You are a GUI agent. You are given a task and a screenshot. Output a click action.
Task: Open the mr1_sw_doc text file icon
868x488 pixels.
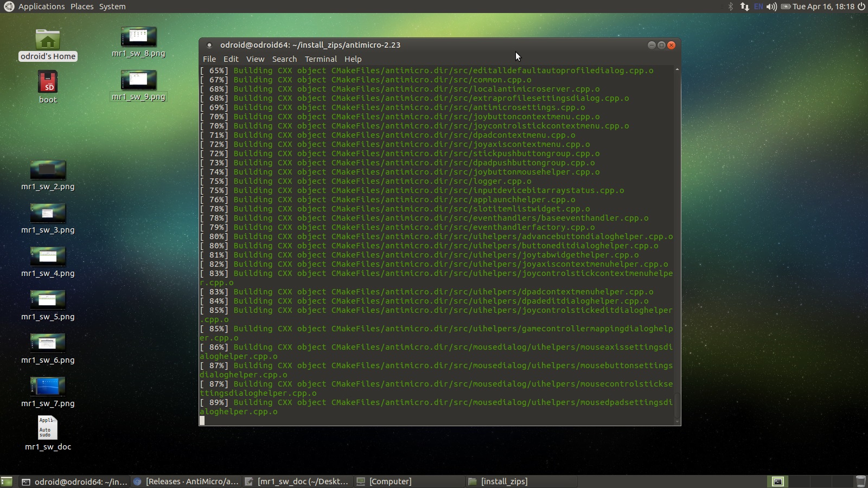(x=48, y=428)
